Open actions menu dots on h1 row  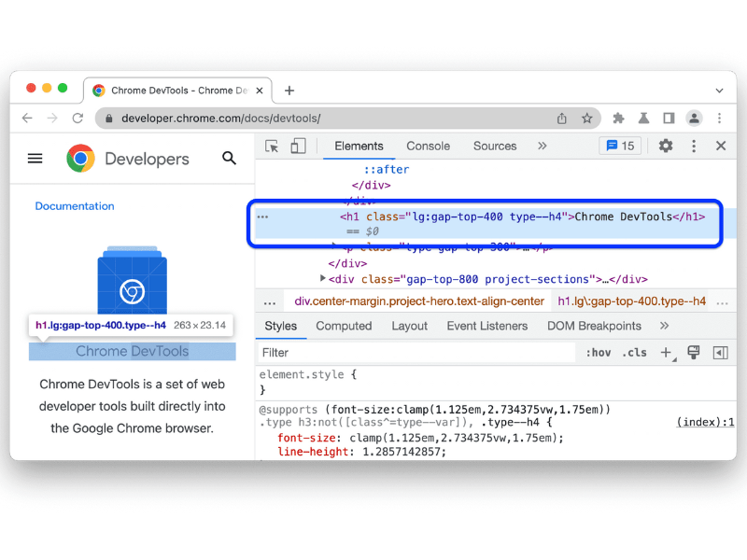263,217
